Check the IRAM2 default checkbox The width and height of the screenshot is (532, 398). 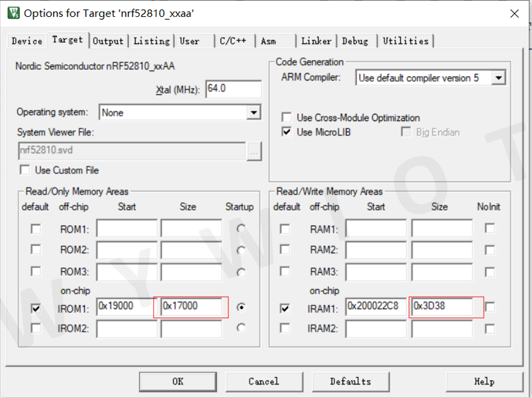[285, 328]
